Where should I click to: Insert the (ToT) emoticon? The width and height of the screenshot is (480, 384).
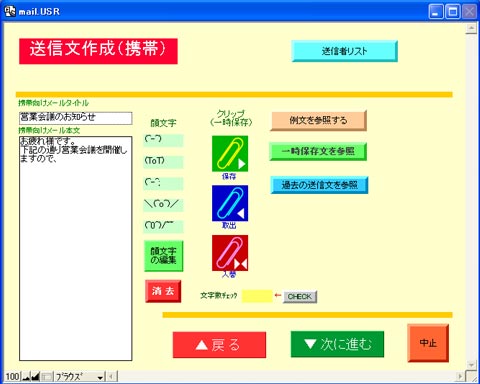coord(163,162)
